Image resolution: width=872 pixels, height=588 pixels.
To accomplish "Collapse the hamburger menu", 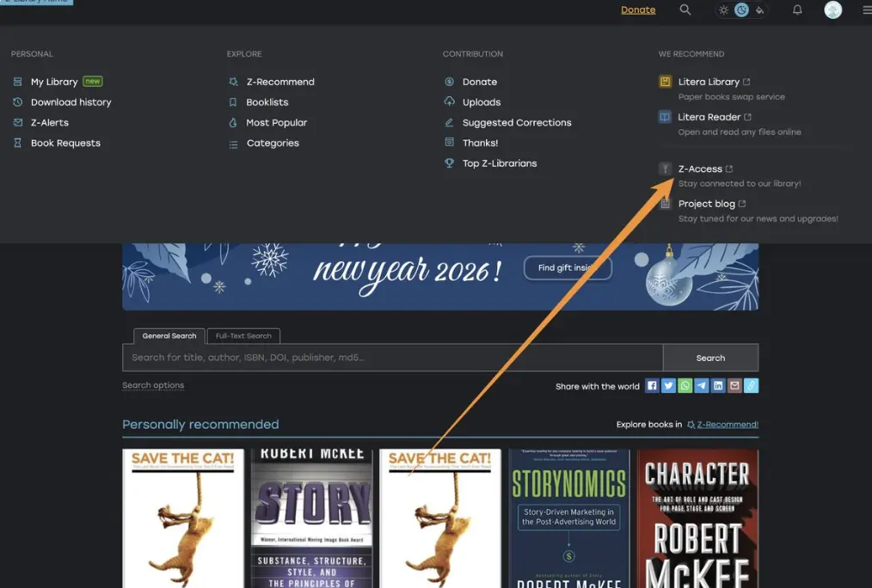I will coord(866,10).
